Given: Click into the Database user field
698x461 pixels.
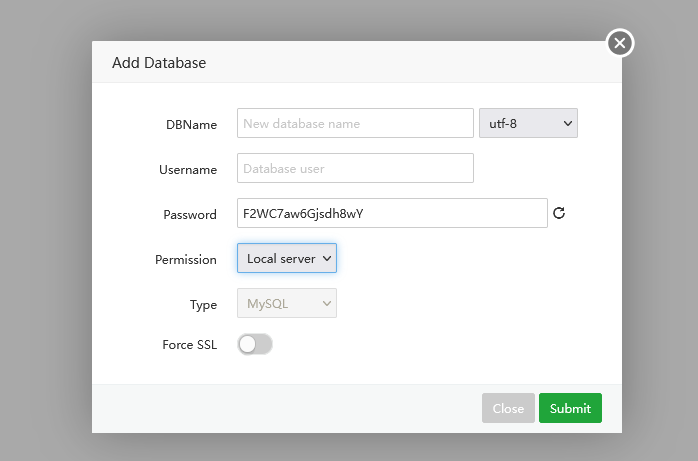Looking at the screenshot, I should (x=355, y=168).
